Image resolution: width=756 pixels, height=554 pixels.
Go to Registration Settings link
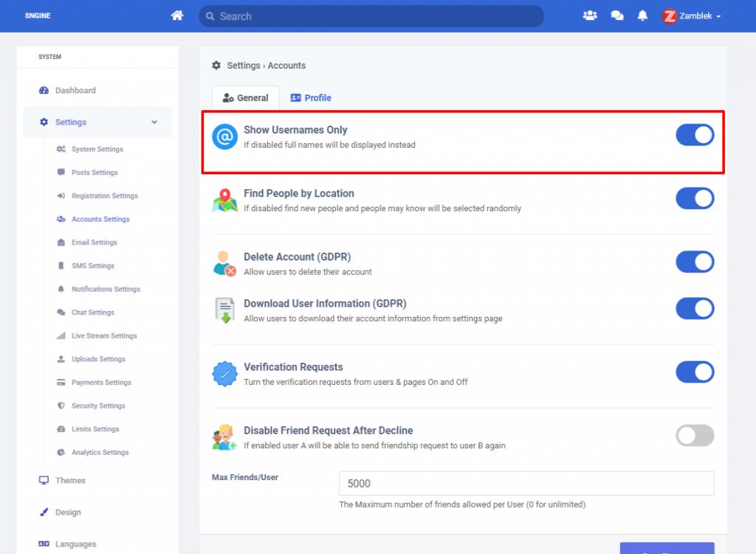(x=105, y=196)
